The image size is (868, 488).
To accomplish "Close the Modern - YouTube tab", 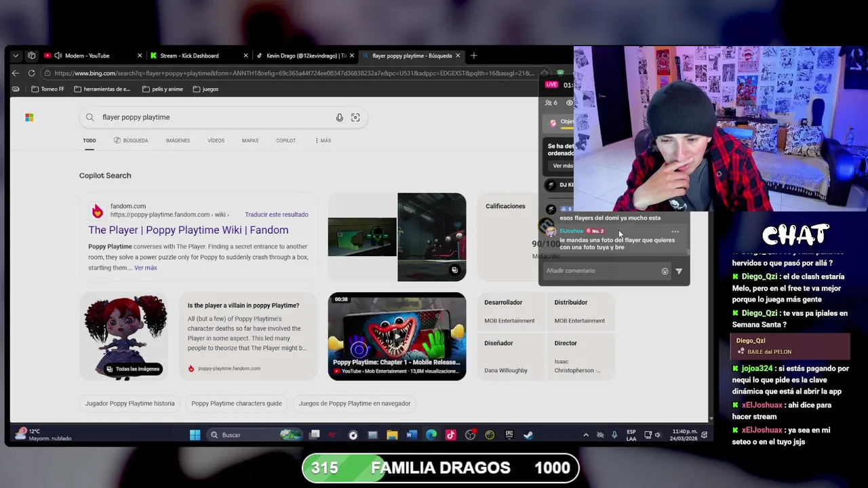I will (x=140, y=56).
